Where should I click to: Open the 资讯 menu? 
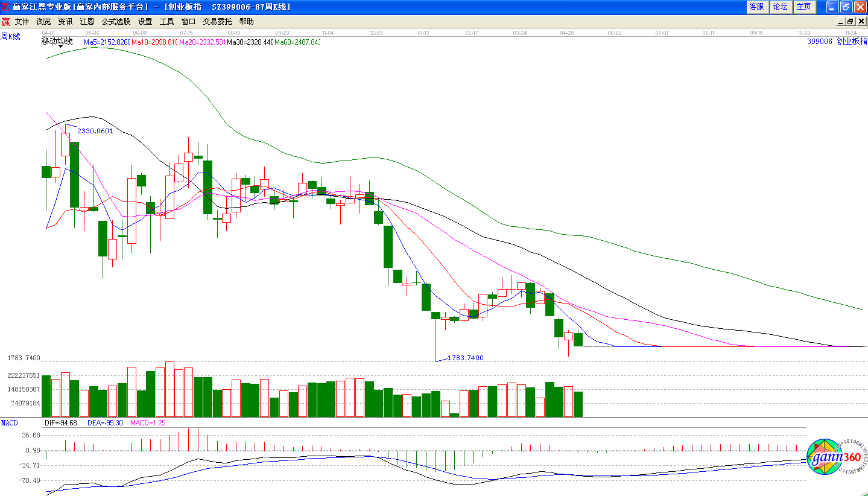point(65,22)
